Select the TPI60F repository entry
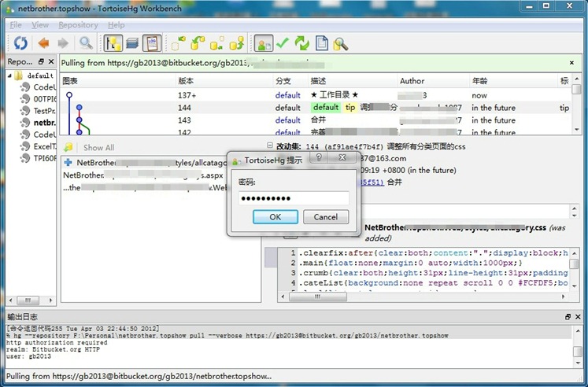Image resolution: width=588 pixels, height=387 pixels. pyautogui.click(x=38, y=158)
